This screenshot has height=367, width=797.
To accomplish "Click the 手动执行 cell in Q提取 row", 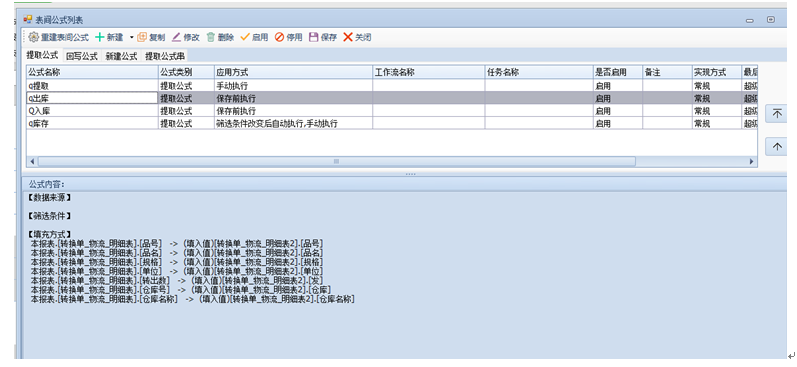I will pyautogui.click(x=293, y=85).
